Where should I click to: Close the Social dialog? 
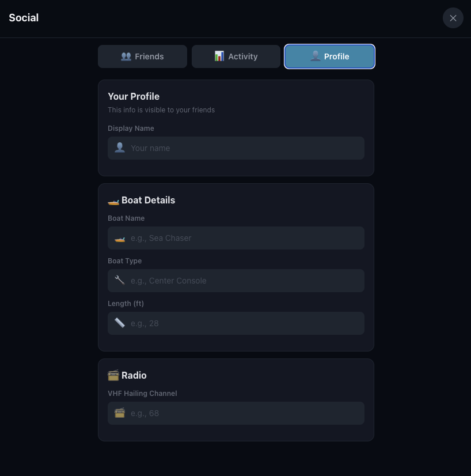(453, 18)
